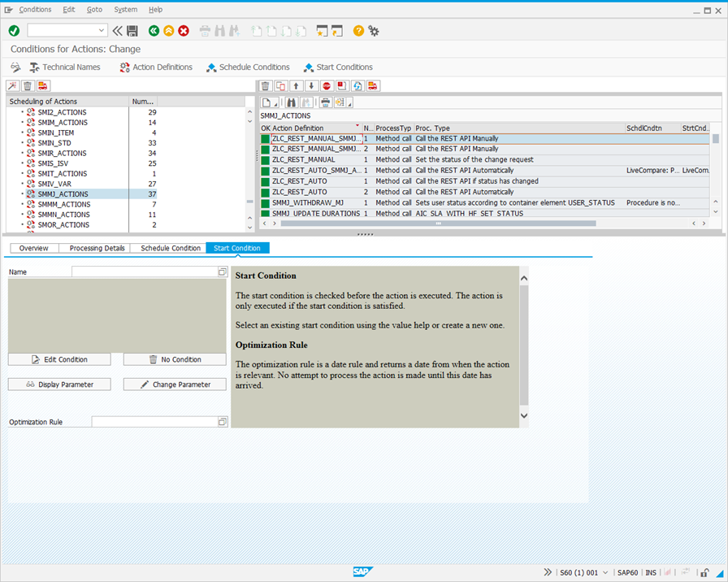The width and height of the screenshot is (728, 582).
Task: Click the Save disk icon
Action: click(132, 31)
